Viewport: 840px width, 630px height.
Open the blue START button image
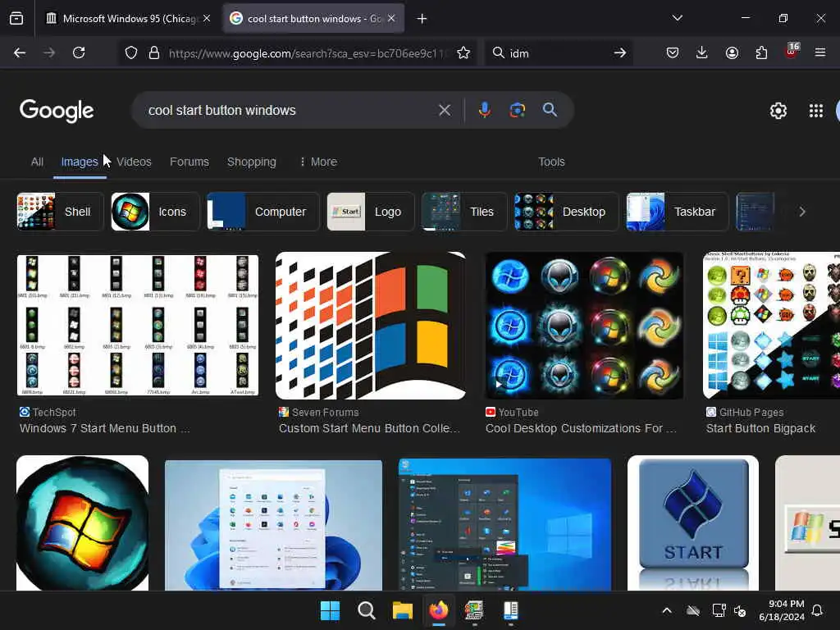[692, 523]
